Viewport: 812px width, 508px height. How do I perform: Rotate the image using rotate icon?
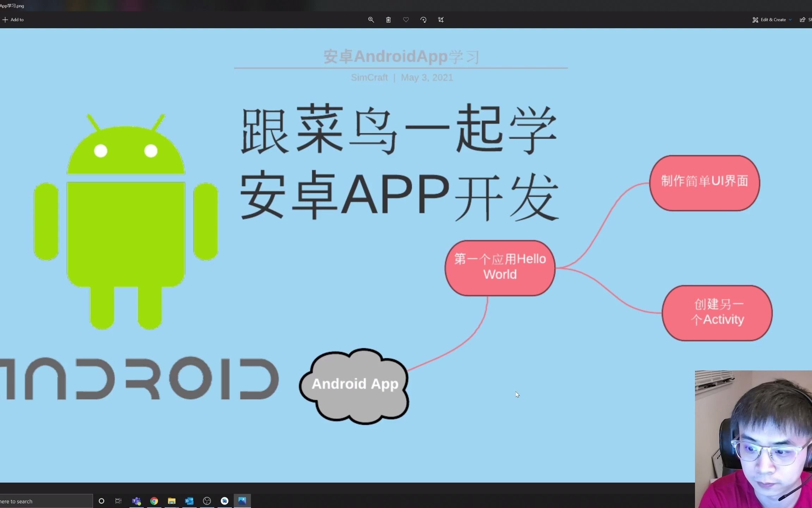(x=423, y=20)
